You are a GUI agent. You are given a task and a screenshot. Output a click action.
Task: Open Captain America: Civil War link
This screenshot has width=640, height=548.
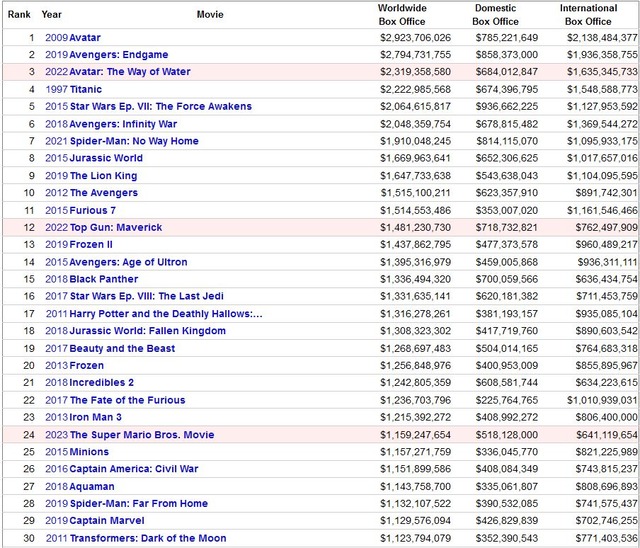tap(134, 469)
